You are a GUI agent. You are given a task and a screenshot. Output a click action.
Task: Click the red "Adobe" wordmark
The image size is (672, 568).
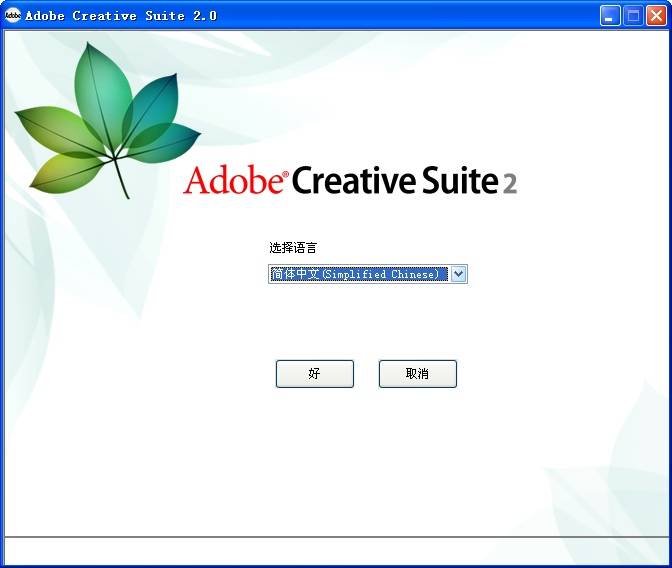[x=233, y=181]
